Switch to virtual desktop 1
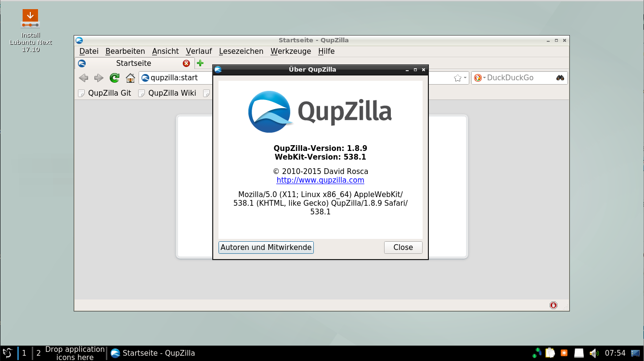The height and width of the screenshot is (361, 644). (x=24, y=353)
